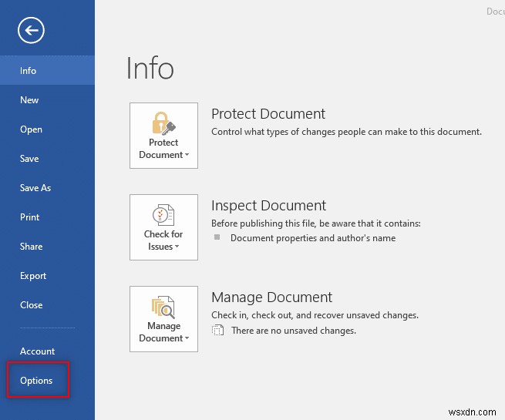The height and width of the screenshot is (420, 505).
Task: Click the Inspect Document heading text
Action: coord(268,206)
